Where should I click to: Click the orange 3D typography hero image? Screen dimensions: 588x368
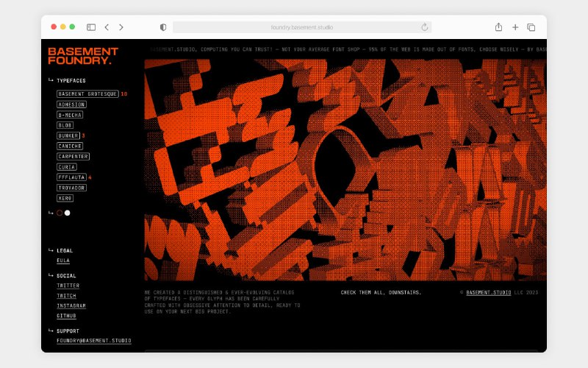(x=345, y=170)
